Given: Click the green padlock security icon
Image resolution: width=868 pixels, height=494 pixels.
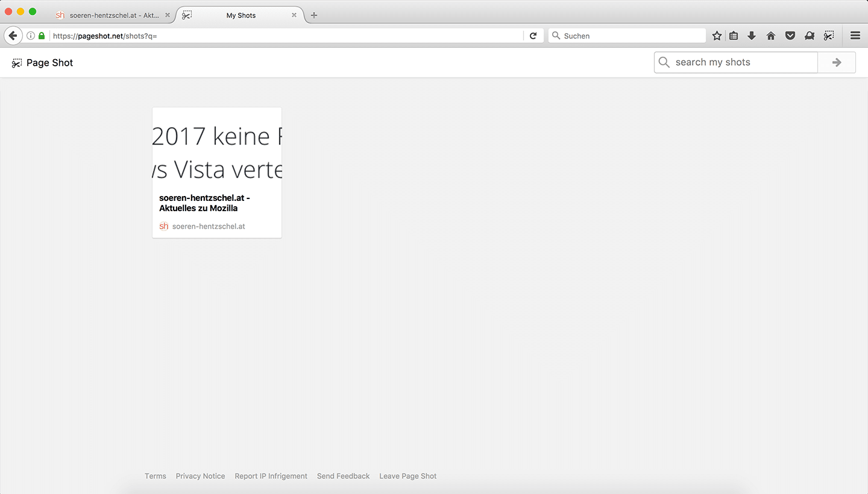Looking at the screenshot, I should (42, 36).
